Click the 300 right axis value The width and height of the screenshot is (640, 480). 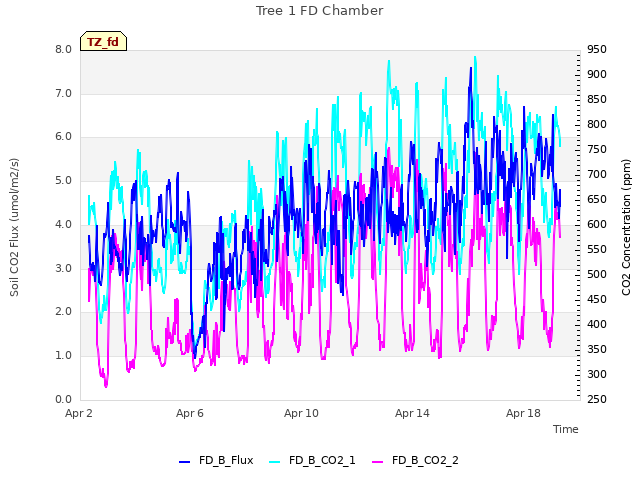597,374
